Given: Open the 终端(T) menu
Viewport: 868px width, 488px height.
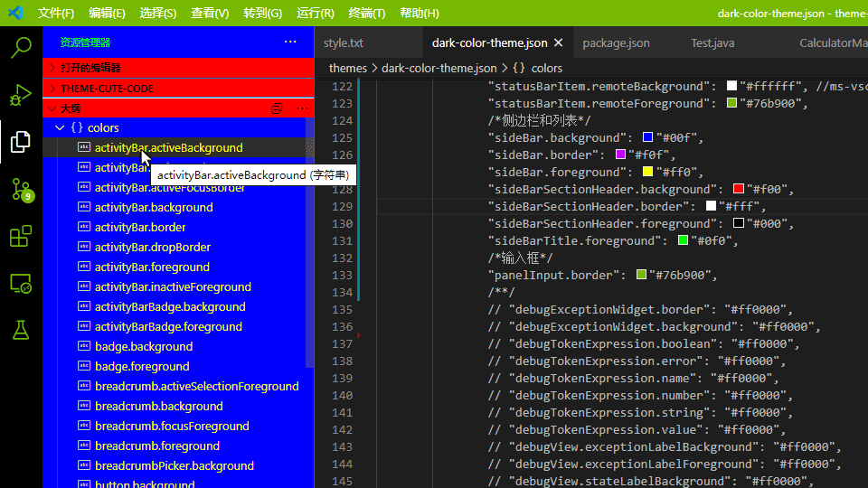Looking at the screenshot, I should pyautogui.click(x=366, y=13).
